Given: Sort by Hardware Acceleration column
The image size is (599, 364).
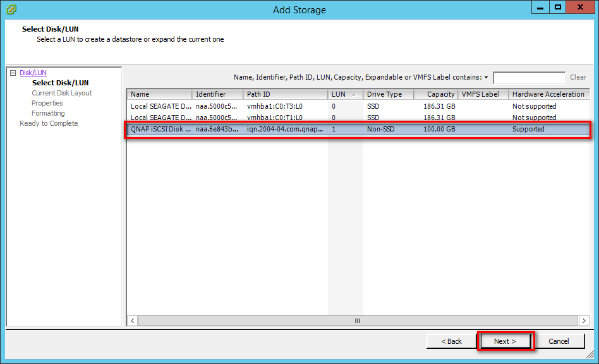Looking at the screenshot, I should (x=547, y=94).
